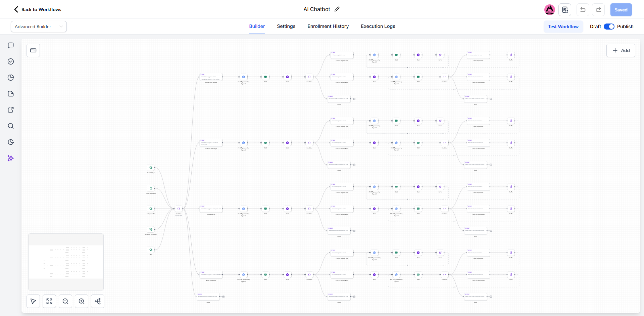
Task: Switch to the Settings tab
Action: [286, 26]
